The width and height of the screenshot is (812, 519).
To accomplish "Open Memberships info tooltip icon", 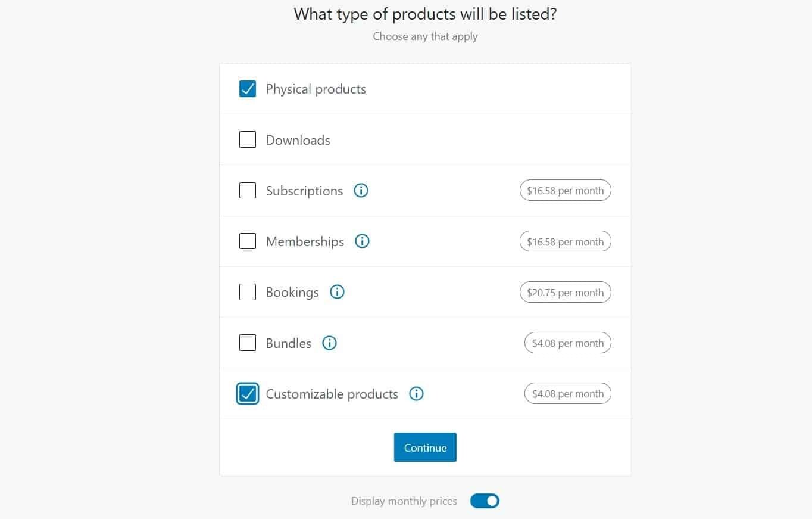I will (362, 241).
